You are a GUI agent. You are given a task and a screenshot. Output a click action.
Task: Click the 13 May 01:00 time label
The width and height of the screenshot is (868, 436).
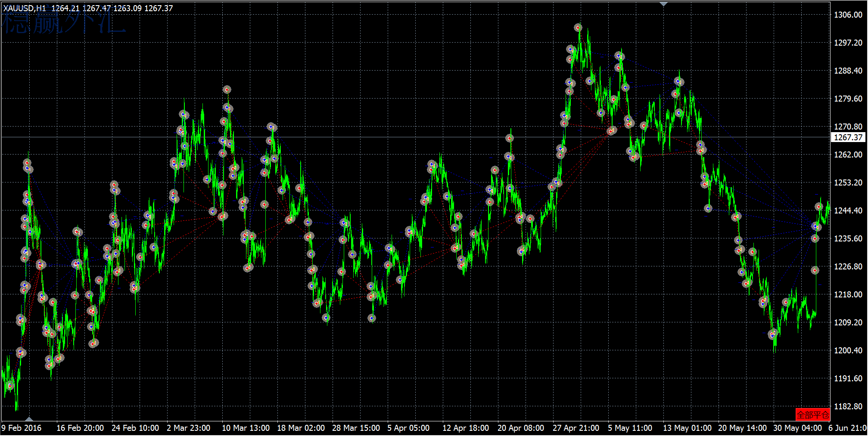point(687,428)
